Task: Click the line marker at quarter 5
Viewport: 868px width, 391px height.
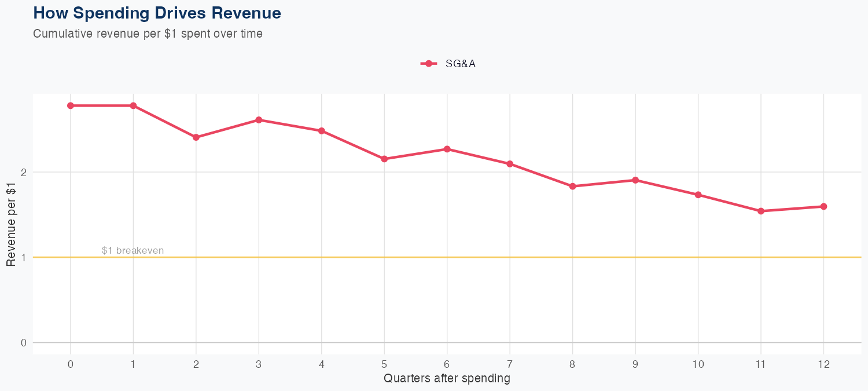Action: point(384,159)
